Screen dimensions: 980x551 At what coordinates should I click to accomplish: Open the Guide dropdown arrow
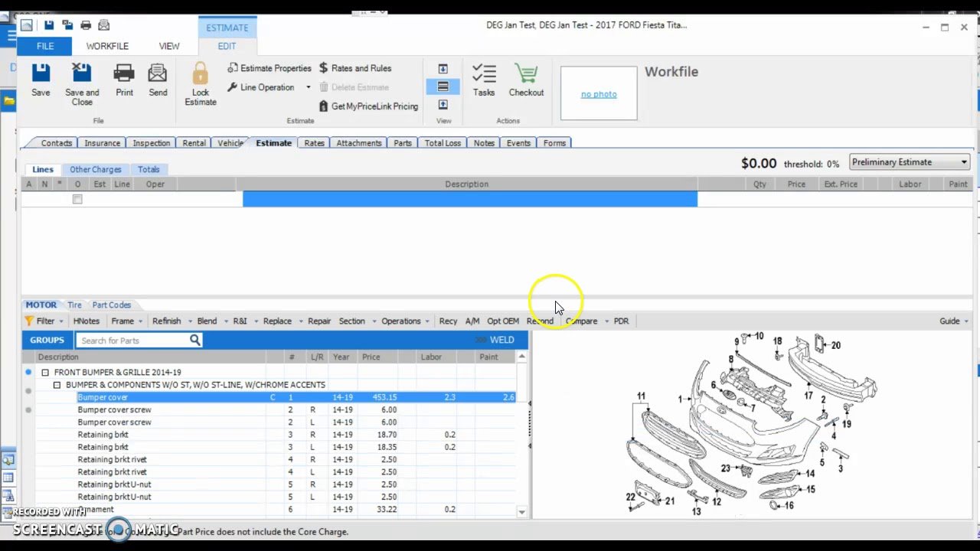(x=966, y=321)
